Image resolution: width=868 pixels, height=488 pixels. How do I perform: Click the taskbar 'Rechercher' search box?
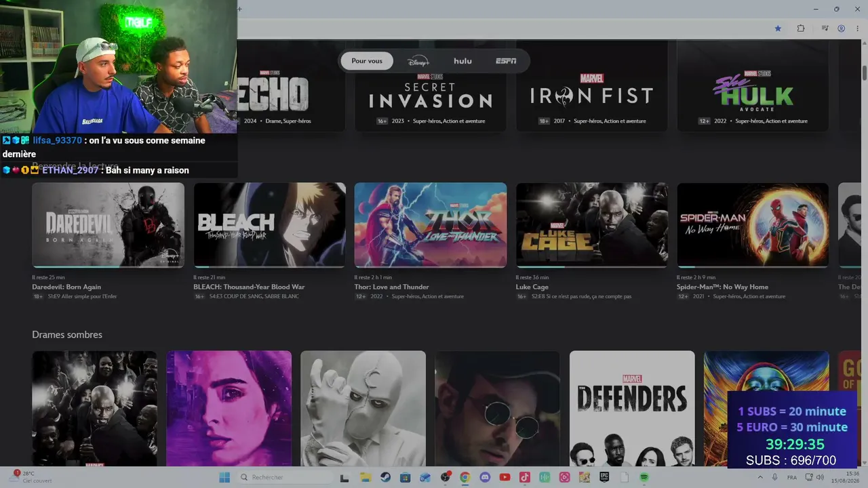point(284,477)
